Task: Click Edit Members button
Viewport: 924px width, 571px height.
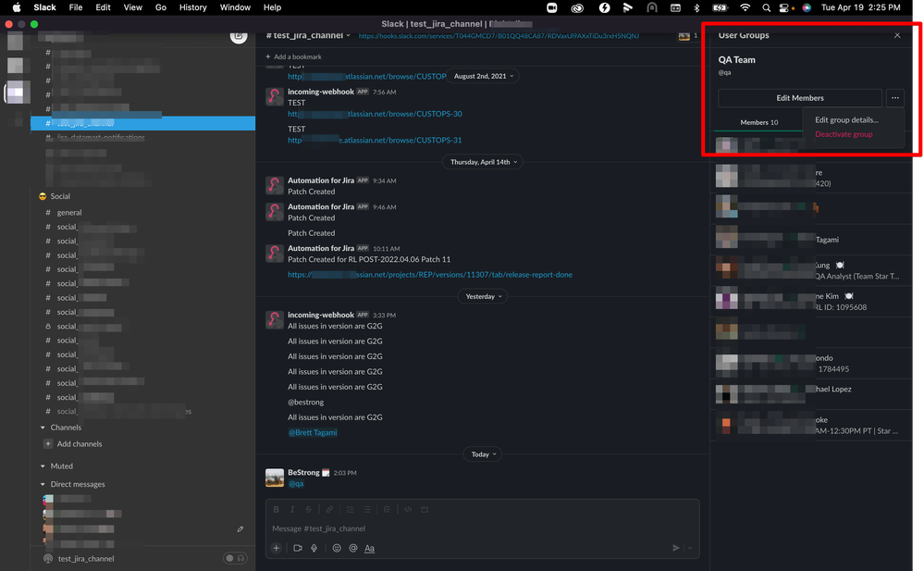Action: [x=800, y=98]
